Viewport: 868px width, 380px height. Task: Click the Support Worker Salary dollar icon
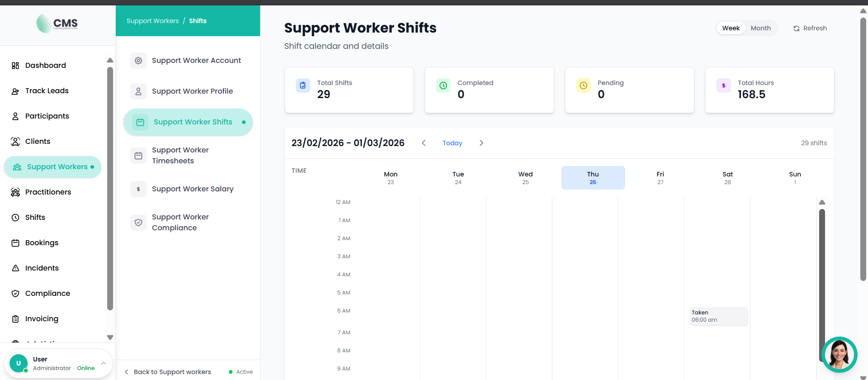[x=138, y=189]
